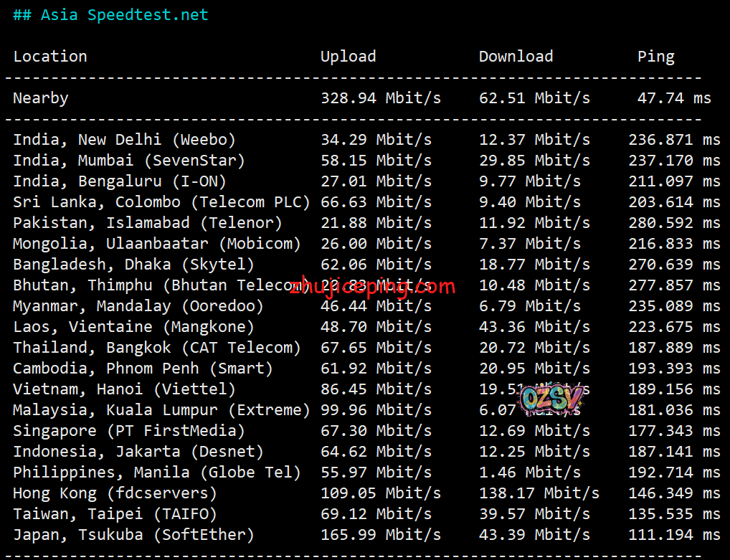Click the Nearby upload value 328.94 Mbit/s

(x=380, y=98)
